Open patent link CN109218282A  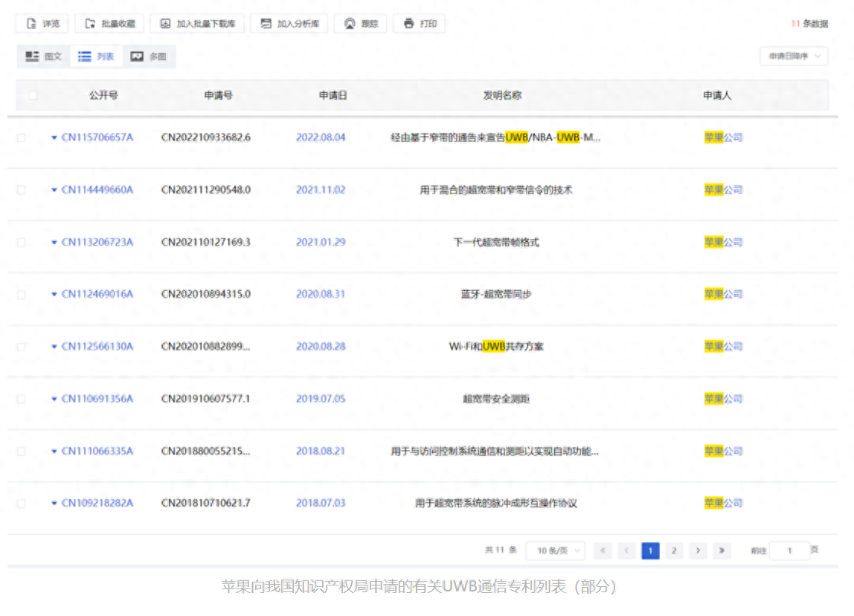click(x=97, y=503)
